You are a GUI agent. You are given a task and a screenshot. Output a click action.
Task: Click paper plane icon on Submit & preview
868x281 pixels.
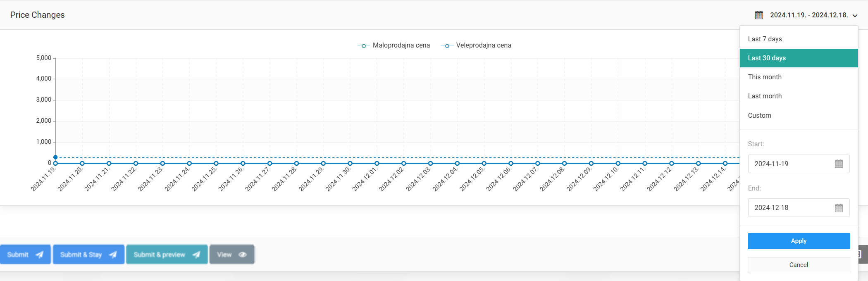point(196,255)
